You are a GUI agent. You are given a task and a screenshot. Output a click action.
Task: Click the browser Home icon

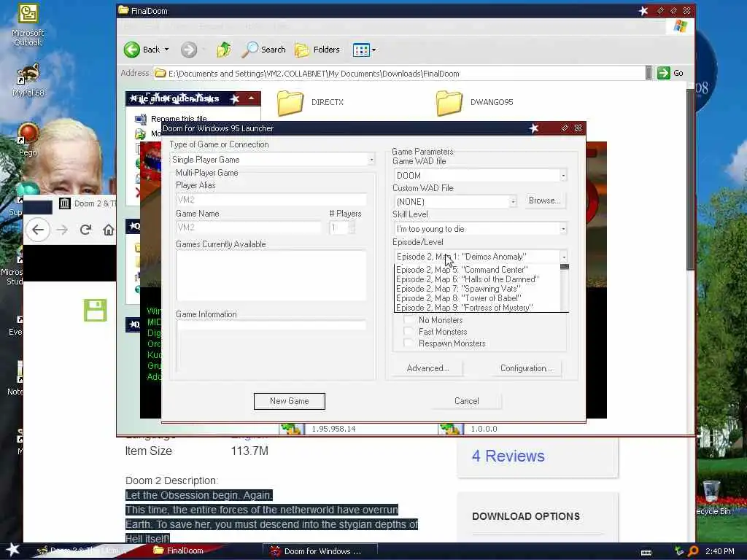pyautogui.click(x=109, y=230)
